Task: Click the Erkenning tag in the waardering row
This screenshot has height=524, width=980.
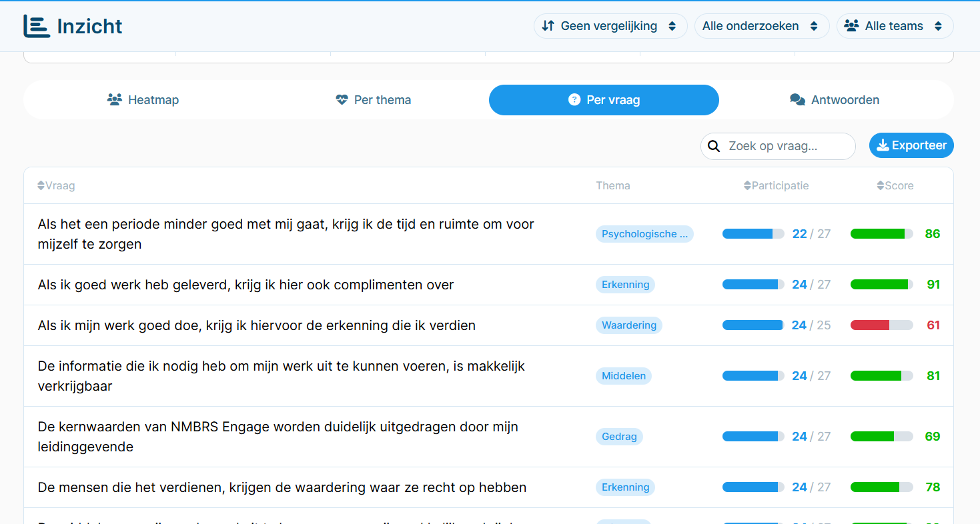Action: [x=625, y=487]
